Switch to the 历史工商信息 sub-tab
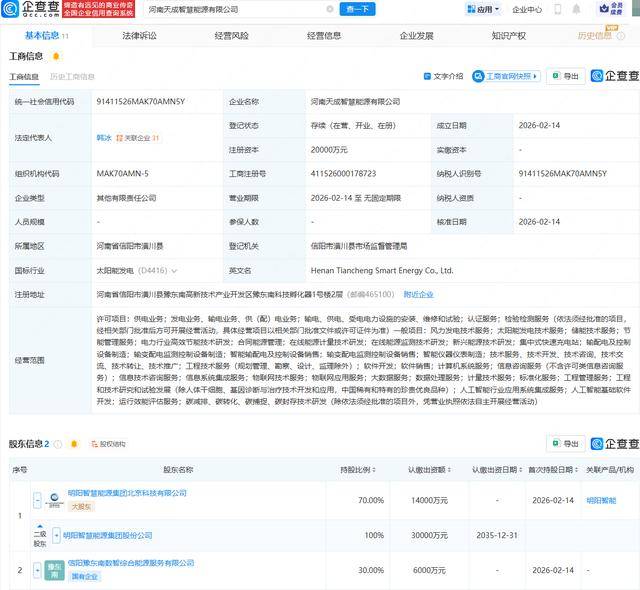 [x=72, y=76]
